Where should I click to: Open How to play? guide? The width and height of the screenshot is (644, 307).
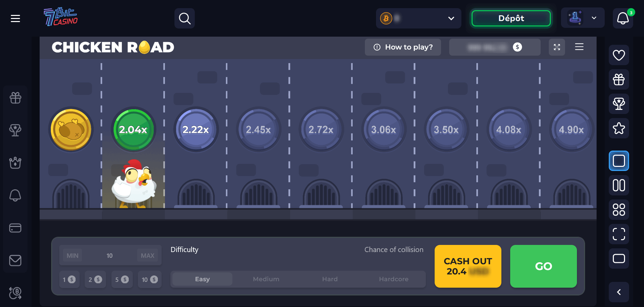tap(403, 47)
